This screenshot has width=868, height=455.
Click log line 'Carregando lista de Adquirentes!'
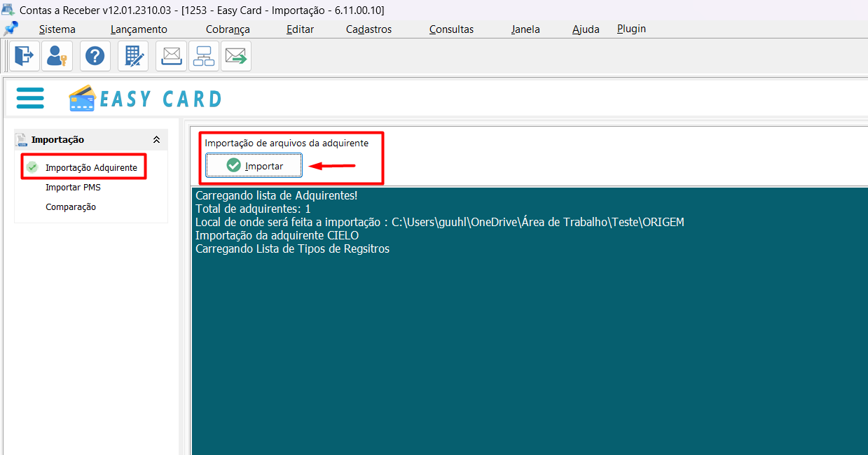click(x=277, y=196)
